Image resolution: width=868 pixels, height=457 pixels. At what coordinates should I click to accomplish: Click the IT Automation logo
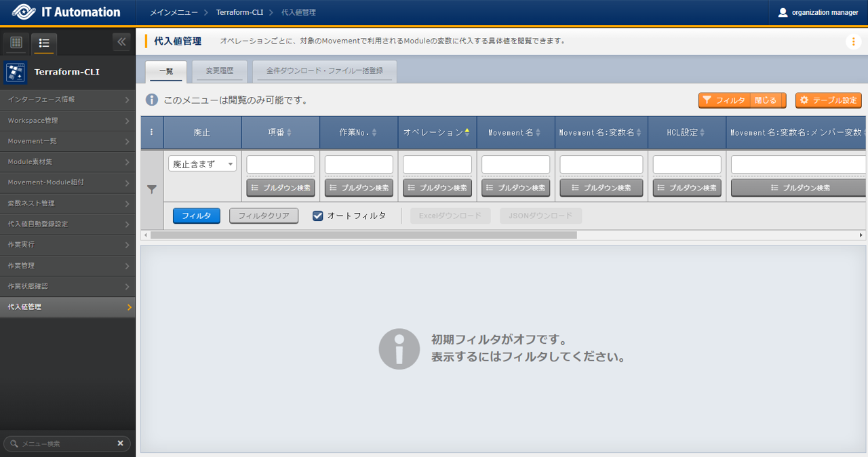[66, 12]
